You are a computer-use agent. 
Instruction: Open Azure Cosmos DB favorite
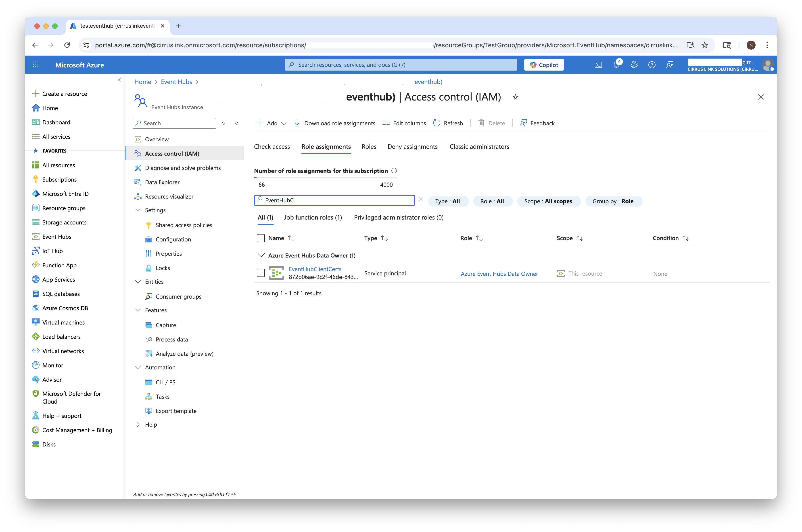[65, 308]
